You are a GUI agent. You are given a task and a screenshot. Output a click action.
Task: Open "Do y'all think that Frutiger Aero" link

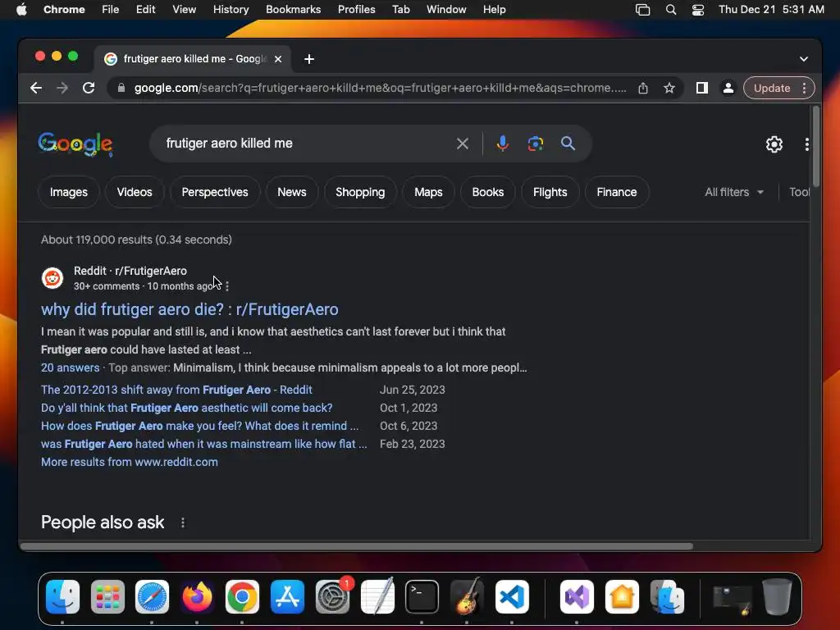tap(186, 408)
